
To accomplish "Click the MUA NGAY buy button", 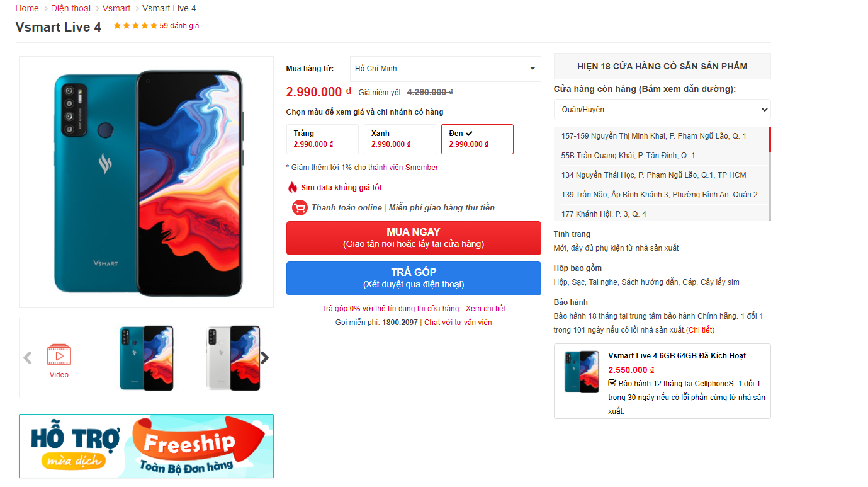I will (x=414, y=238).
